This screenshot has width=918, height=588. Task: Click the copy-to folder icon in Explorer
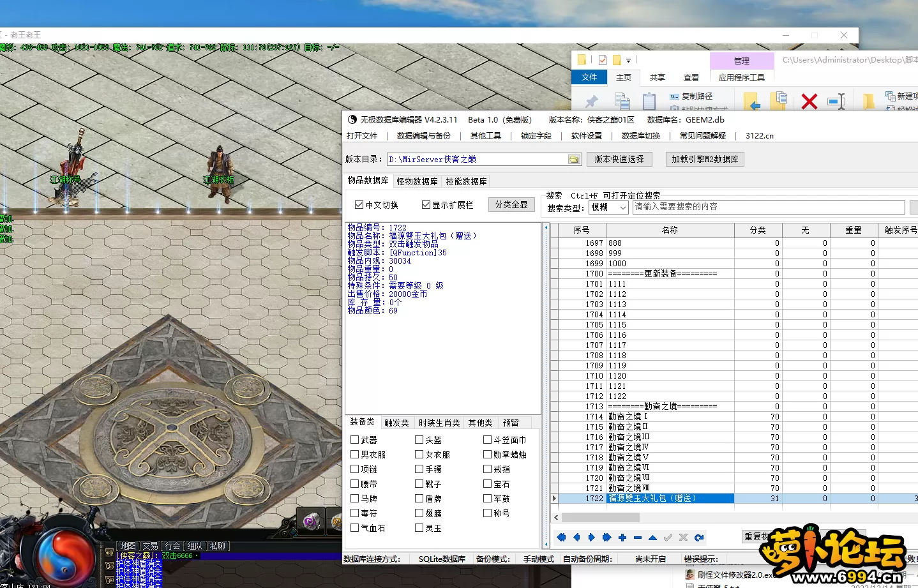[x=779, y=100]
